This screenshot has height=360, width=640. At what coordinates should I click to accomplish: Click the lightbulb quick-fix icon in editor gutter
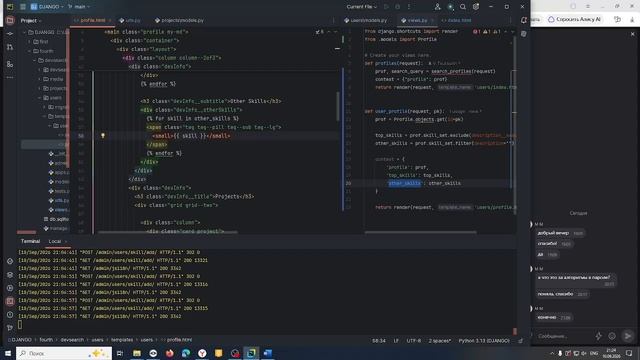coord(103,136)
